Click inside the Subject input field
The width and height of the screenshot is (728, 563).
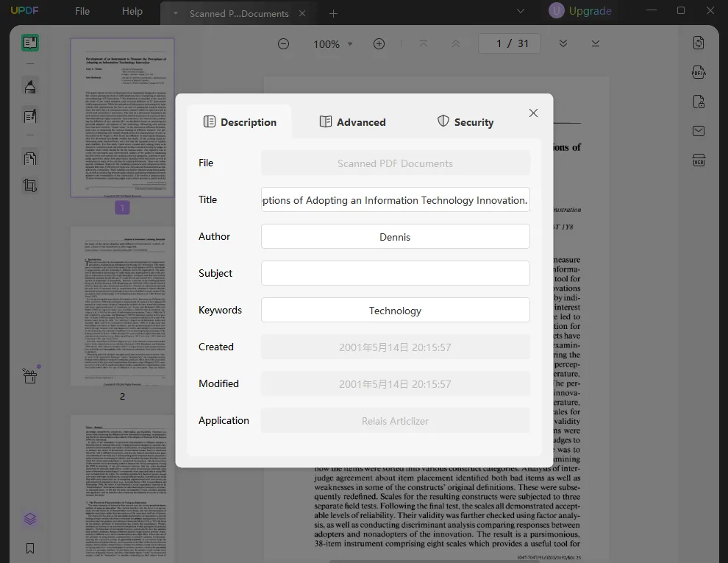click(x=395, y=273)
